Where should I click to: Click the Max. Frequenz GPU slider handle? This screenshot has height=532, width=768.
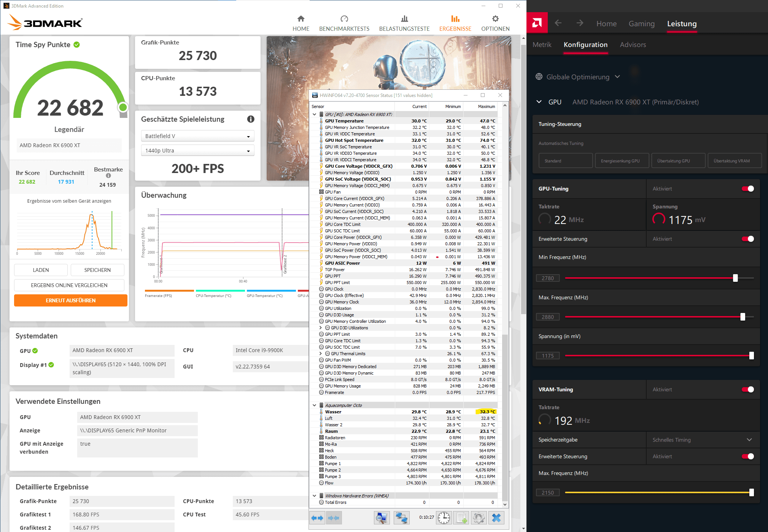tap(743, 317)
